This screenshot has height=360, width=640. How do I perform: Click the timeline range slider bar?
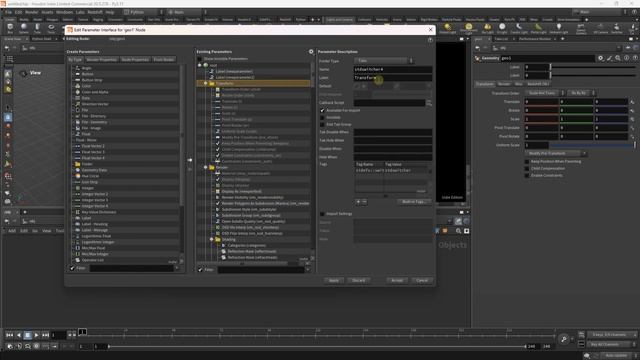[317, 347]
